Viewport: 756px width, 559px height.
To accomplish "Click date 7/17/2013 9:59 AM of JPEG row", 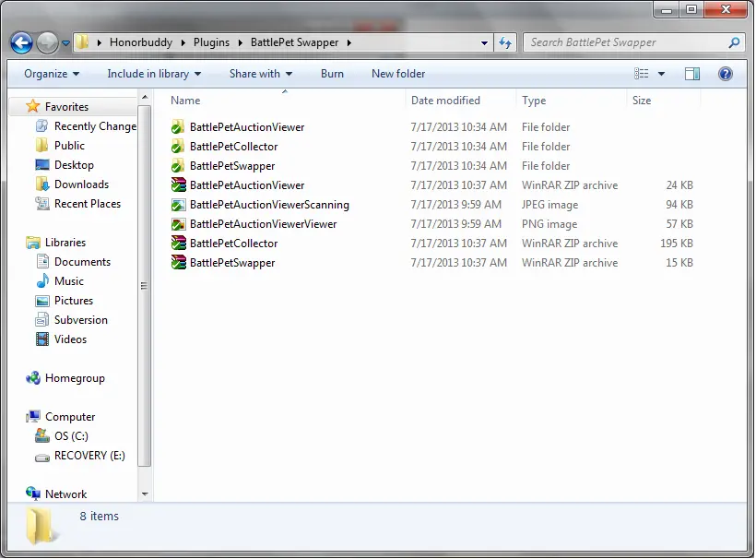I will click(x=455, y=205).
